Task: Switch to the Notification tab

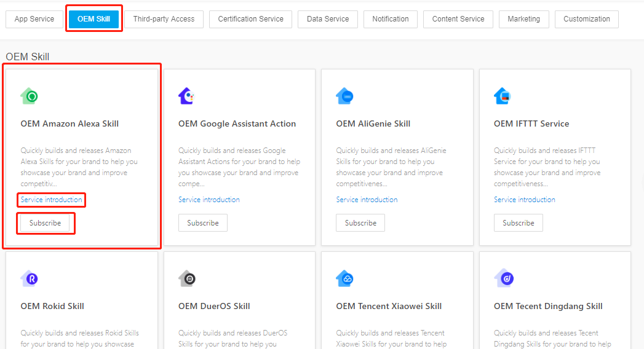Action: 390,19
